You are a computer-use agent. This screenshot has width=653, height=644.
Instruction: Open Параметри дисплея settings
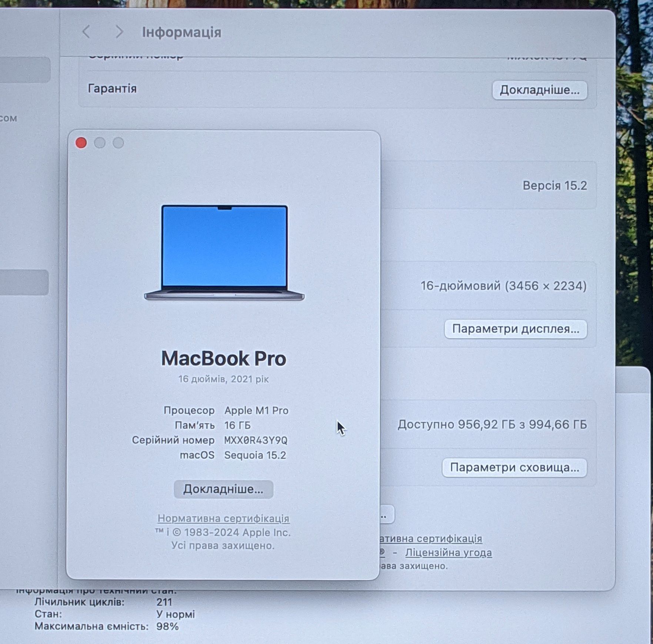pyautogui.click(x=516, y=329)
